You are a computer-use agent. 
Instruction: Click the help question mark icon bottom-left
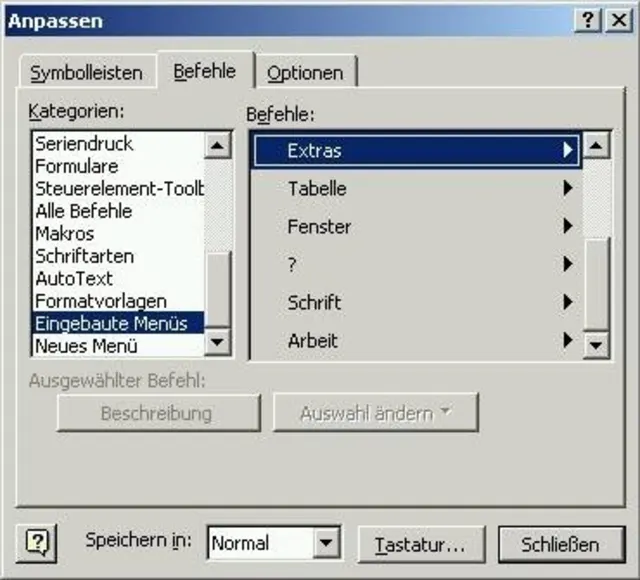(36, 543)
